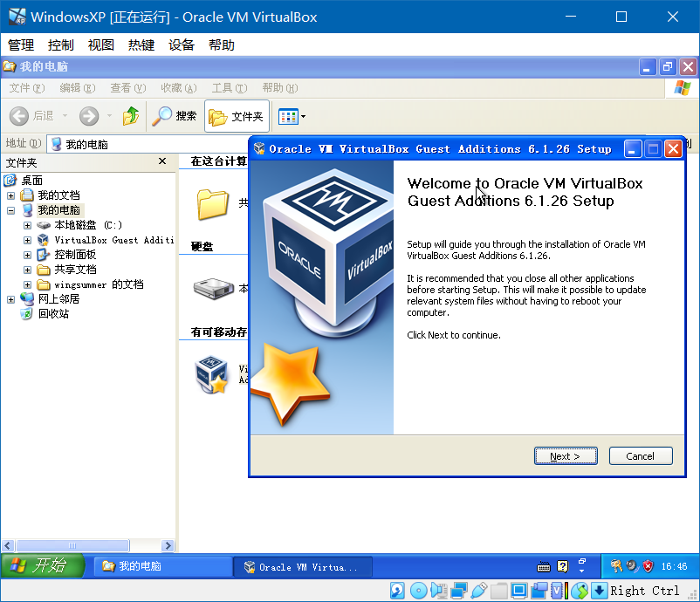
Task: Click the folder tree horizontal scrollbar thumb
Action: tap(72, 545)
